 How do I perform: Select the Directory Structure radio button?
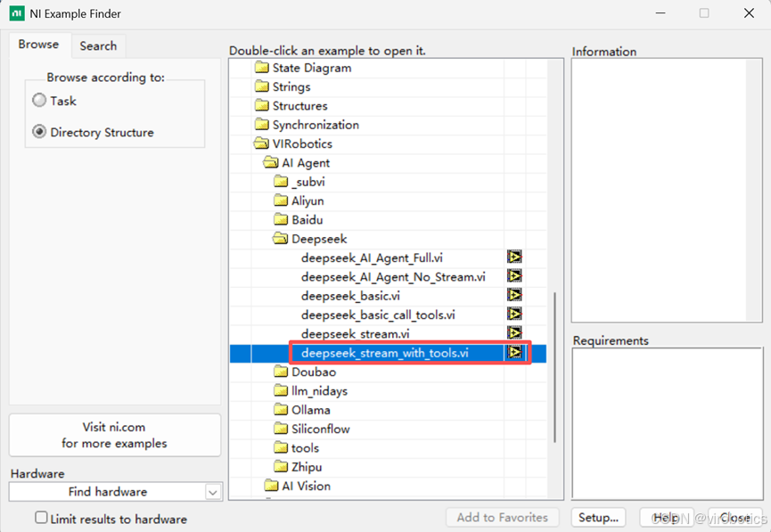[x=39, y=132]
